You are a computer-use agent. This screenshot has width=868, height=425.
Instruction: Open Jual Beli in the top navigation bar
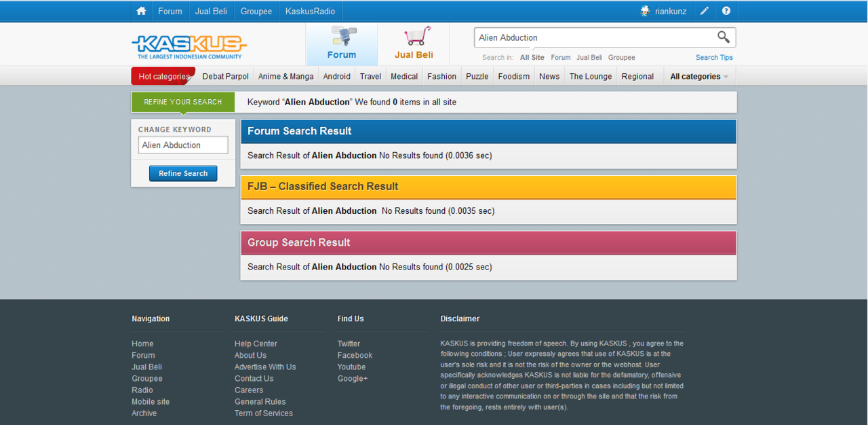click(x=211, y=11)
